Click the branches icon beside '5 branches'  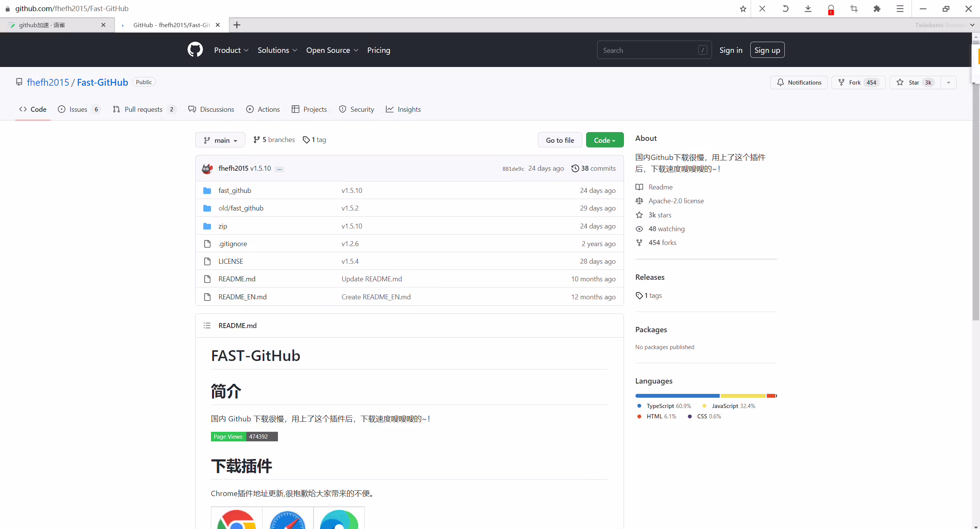257,140
